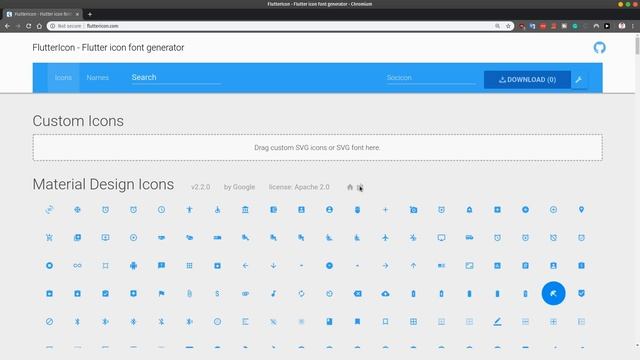Select the upward arrow icon
The width and height of the screenshot is (640, 360).
point(413,266)
